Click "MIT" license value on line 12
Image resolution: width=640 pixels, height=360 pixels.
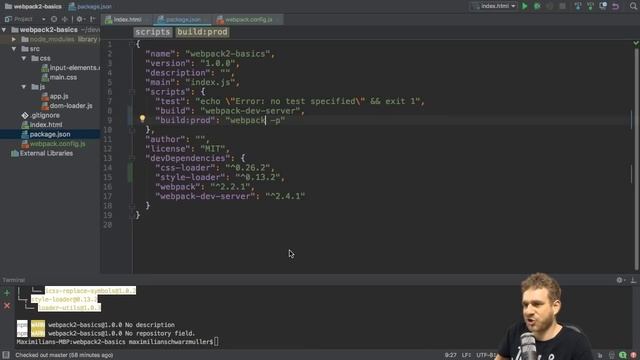click(x=213, y=149)
